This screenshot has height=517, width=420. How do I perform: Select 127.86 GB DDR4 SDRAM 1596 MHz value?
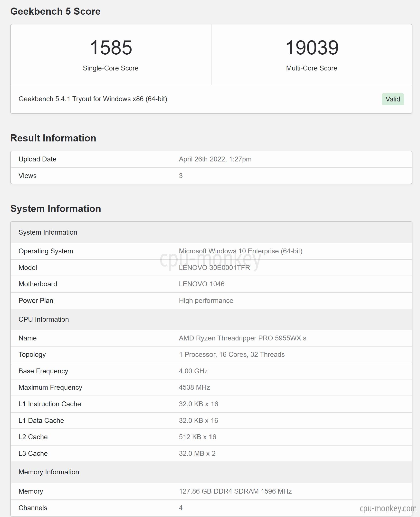[x=235, y=491]
